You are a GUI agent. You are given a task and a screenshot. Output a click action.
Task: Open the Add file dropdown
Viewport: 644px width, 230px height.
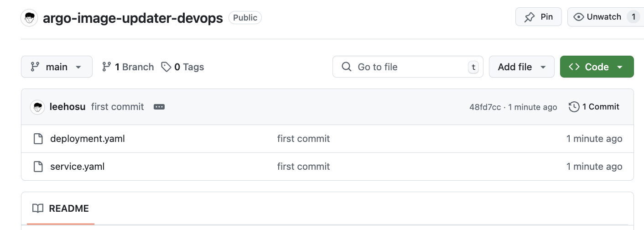pos(521,67)
